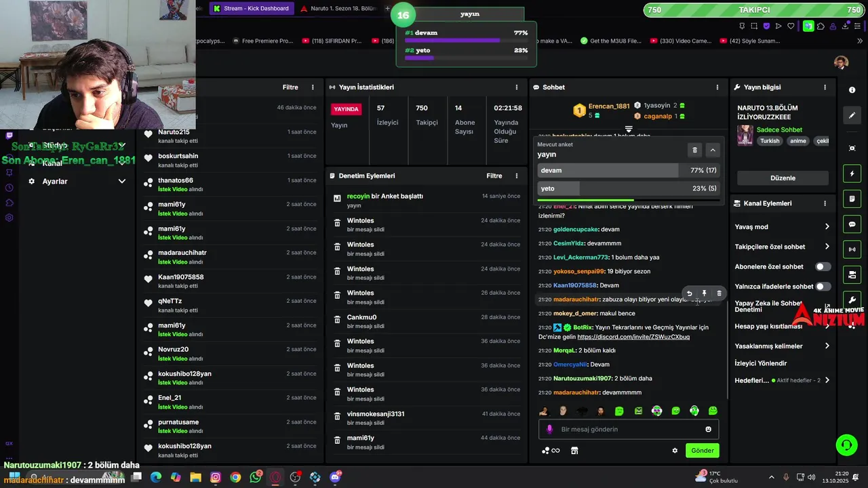Open the browser extensions puzzle icon
Image resolution: width=868 pixels, height=488 pixels.
[x=821, y=26]
